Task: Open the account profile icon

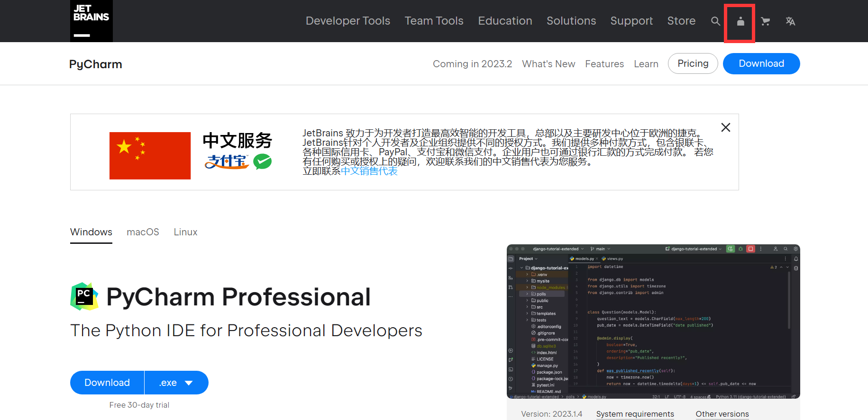Action: pos(740,21)
